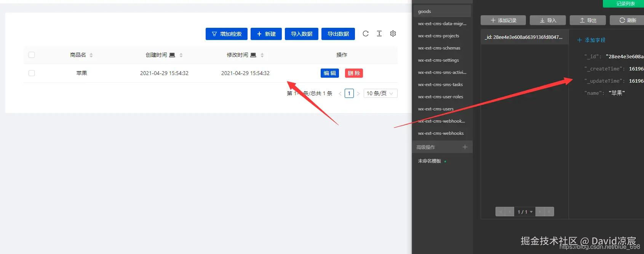Click the 新建 button
This screenshot has width=644, height=254.
click(266, 34)
